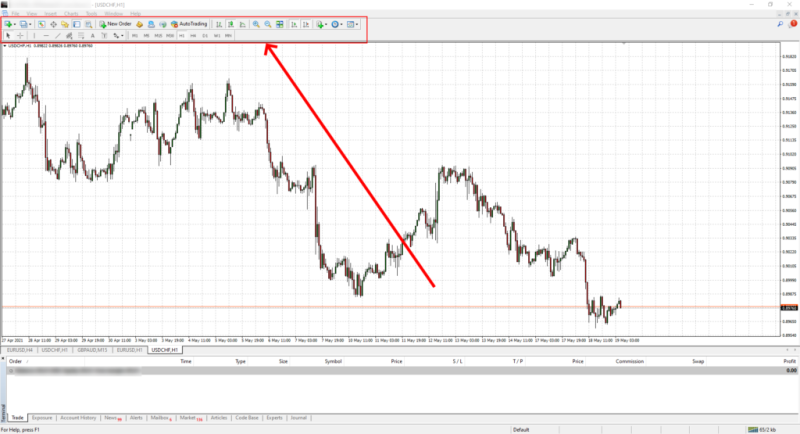Select the text label tool
This screenshot has width=800, height=434.
(x=92, y=35)
